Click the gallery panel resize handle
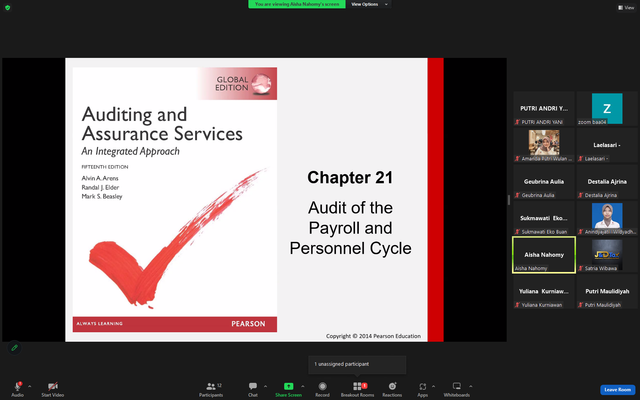This screenshot has width=640, height=400. (x=509, y=200)
